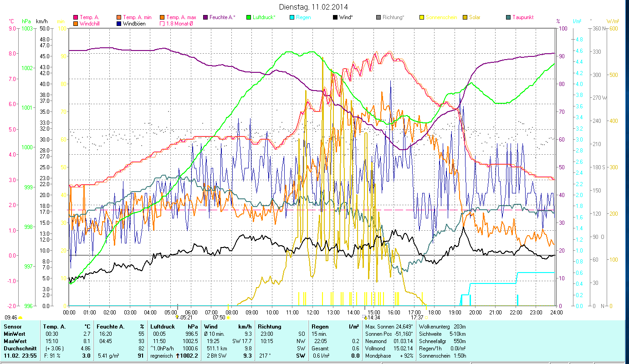The image size is (629, 364).
Task: Click the Temp. A. max legend label
Action: (181, 17)
